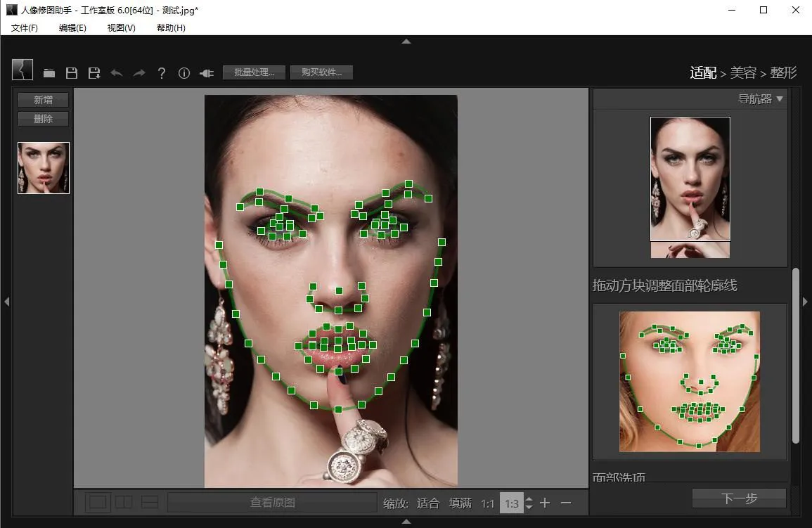The height and width of the screenshot is (528, 812).
Task: Expand the 导航器 panel dropdown arrow
Action: [x=779, y=99]
